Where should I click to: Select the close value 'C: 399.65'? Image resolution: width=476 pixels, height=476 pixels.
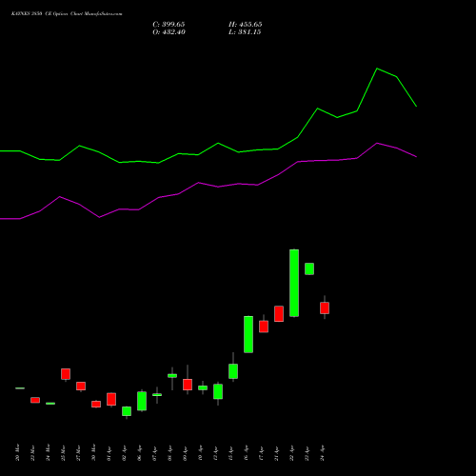169,25
